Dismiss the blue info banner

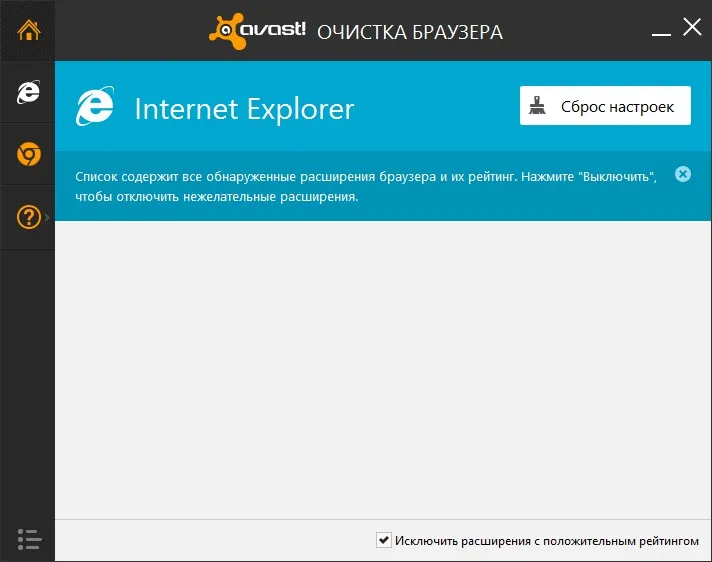tap(682, 174)
